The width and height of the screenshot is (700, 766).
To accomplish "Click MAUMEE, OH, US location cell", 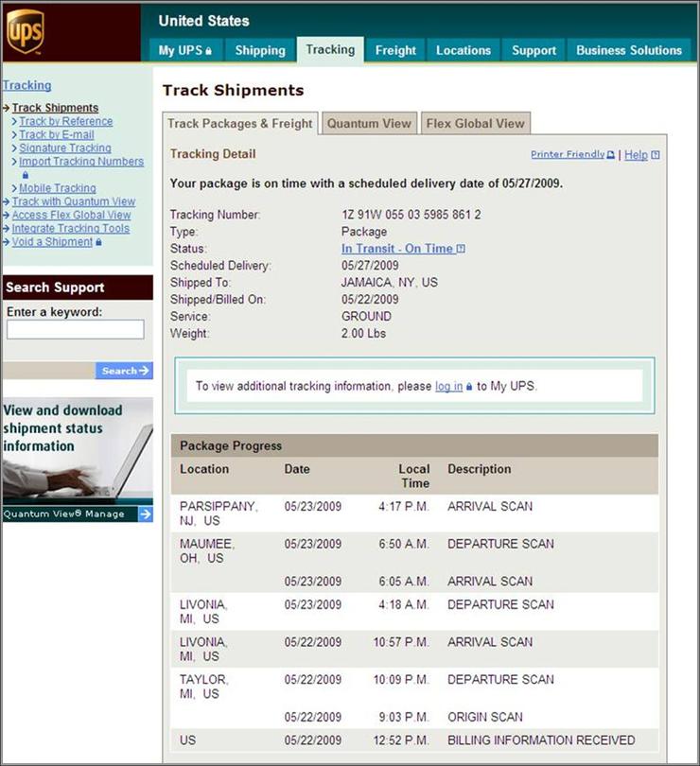I will click(x=207, y=551).
